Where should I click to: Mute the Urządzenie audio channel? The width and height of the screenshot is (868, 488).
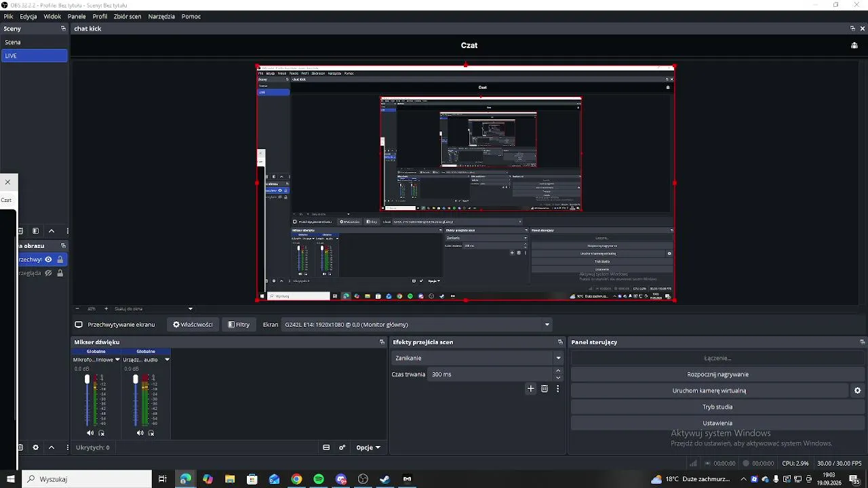pyautogui.click(x=140, y=433)
